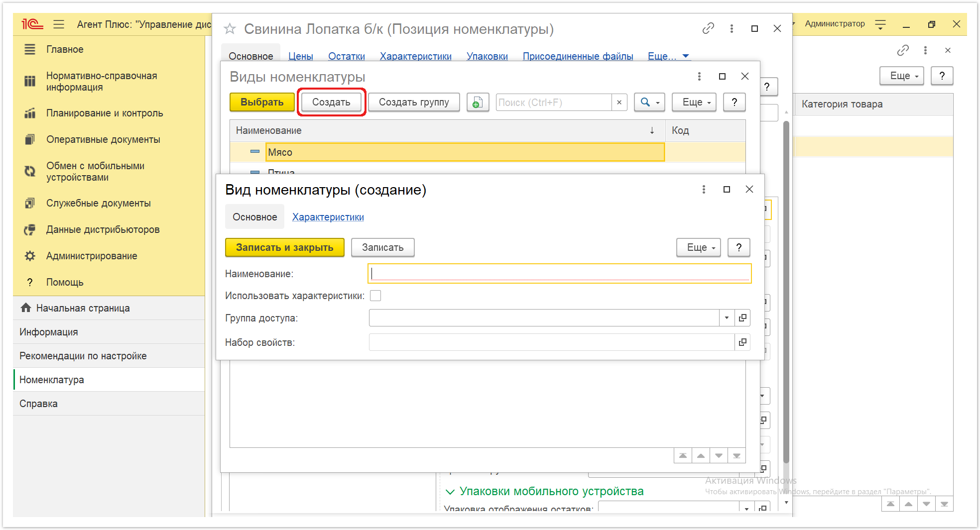Open kebab menu in background right panel
Screen dimensions: 980x530
tap(925, 50)
